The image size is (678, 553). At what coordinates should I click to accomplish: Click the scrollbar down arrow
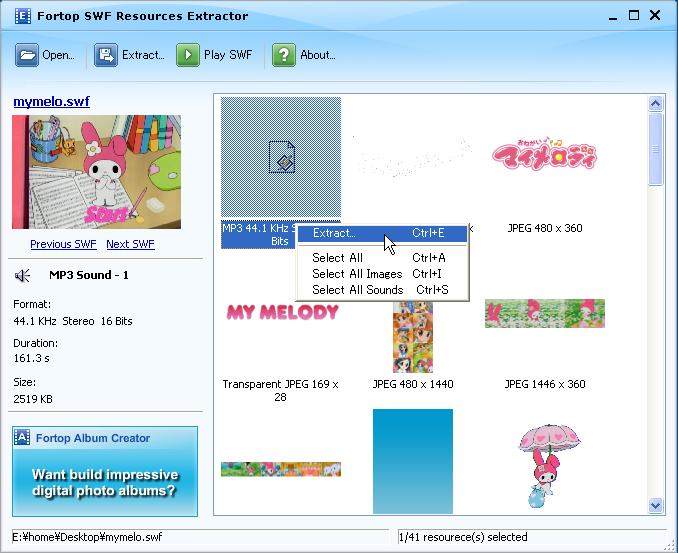(x=656, y=505)
